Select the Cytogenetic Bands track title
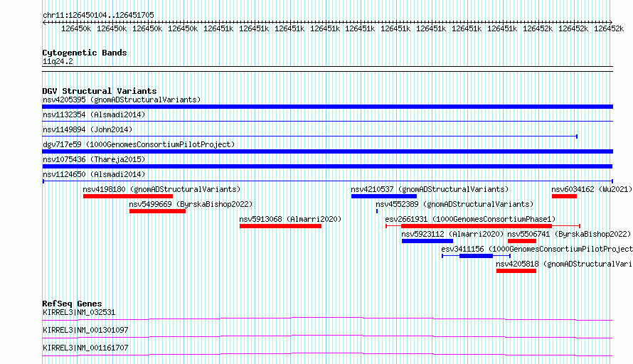Screen dimensions: 633x364 (85, 53)
